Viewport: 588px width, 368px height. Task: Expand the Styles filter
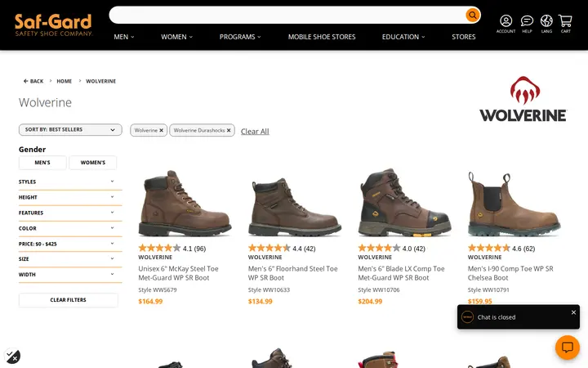70,182
